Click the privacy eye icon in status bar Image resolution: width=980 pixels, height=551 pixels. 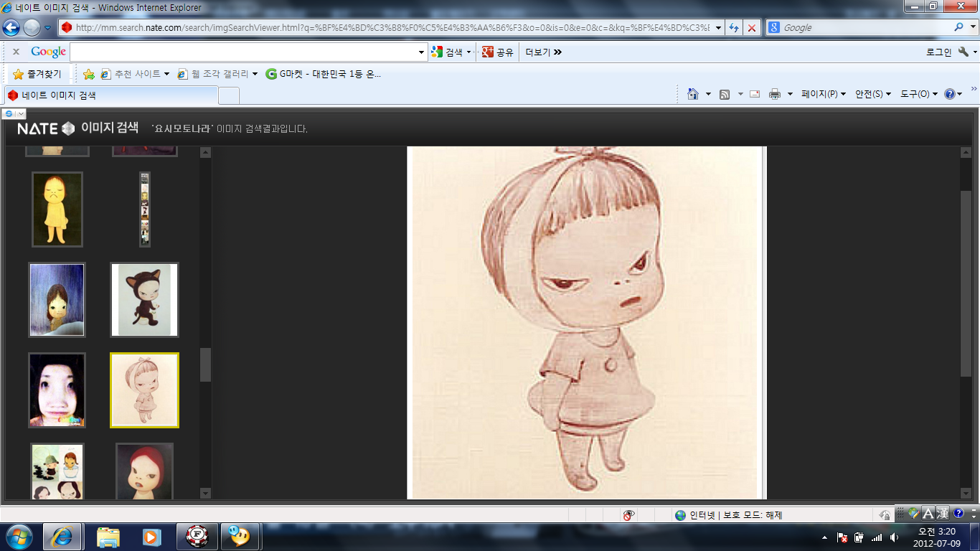point(629,515)
